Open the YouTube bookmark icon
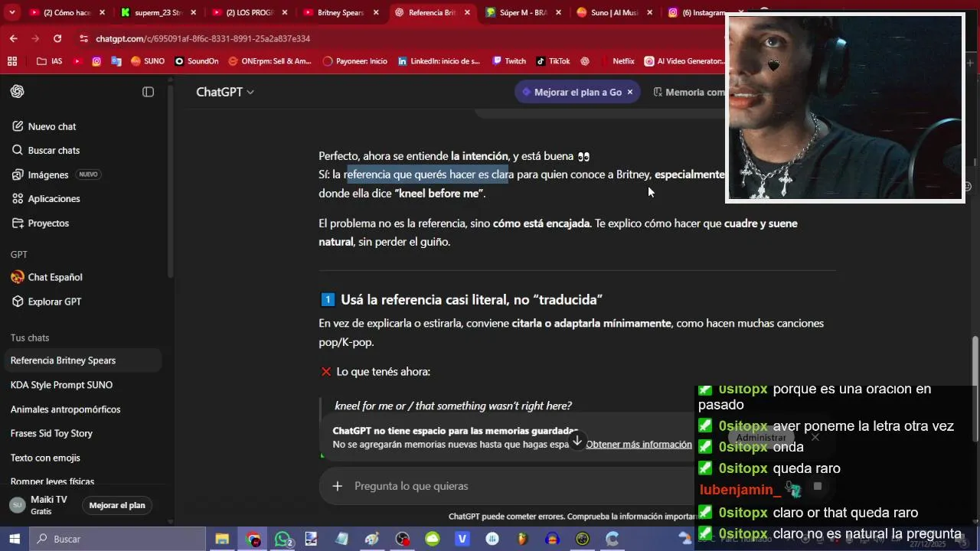The image size is (980, 551). tap(77, 61)
